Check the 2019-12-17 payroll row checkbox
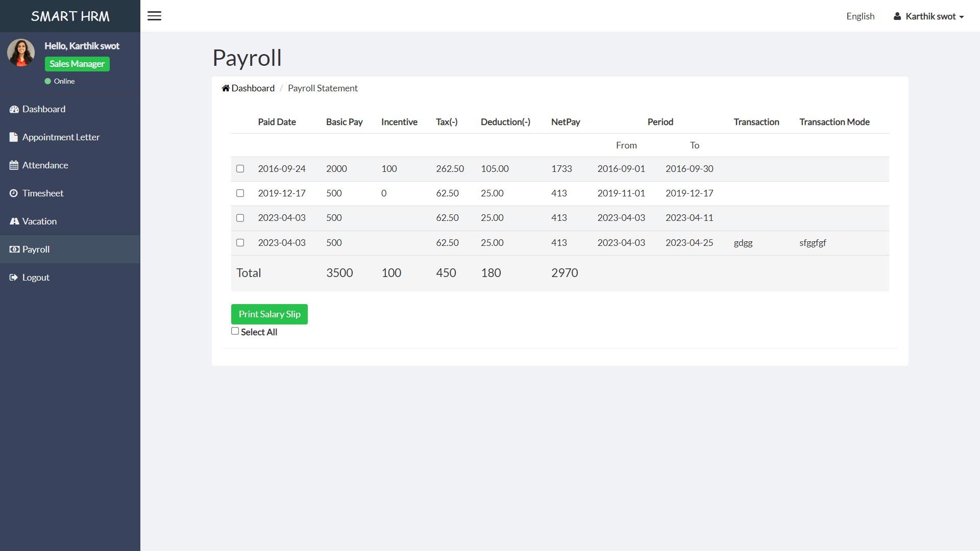980x551 pixels. (x=240, y=193)
